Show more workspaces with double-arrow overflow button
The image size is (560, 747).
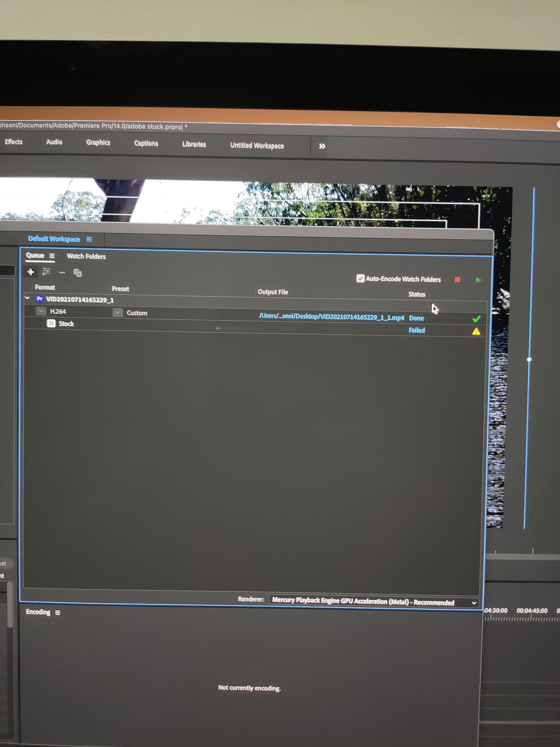(322, 146)
